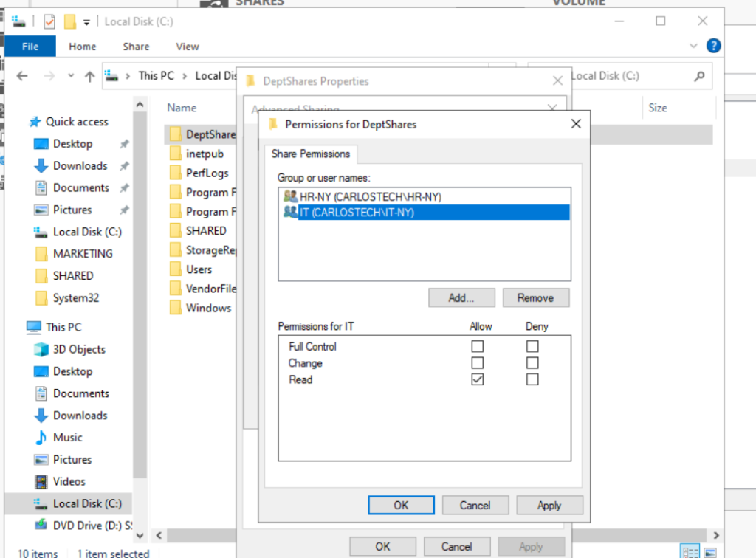Select the HR-NY group icon
The height and width of the screenshot is (558, 756).
coord(290,197)
